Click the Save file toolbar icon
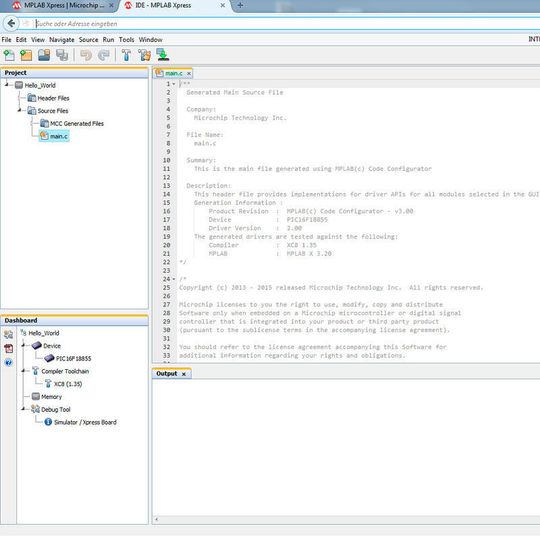Image resolution: width=540 pixels, height=540 pixels. [x=44, y=55]
